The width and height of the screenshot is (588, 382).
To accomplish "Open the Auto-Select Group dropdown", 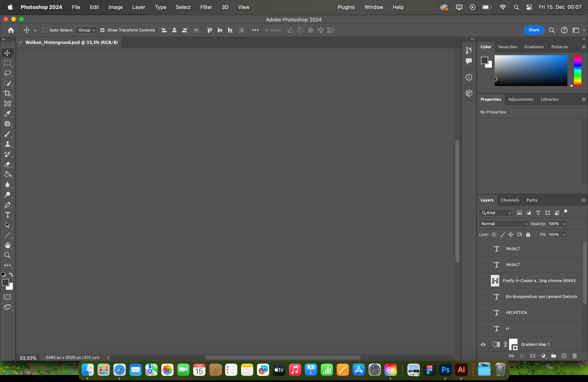I will pyautogui.click(x=87, y=30).
